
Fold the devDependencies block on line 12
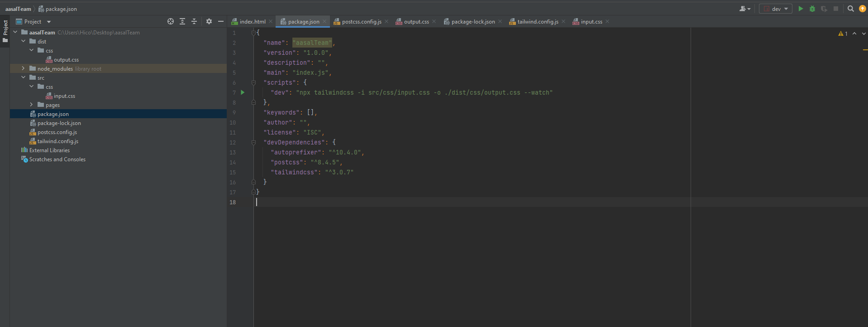[254, 142]
